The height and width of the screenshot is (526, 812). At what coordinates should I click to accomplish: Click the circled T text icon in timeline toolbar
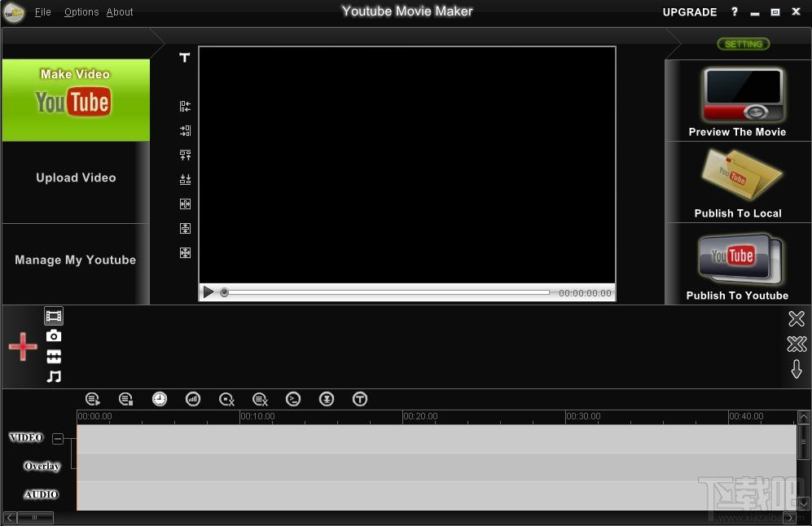(360, 399)
